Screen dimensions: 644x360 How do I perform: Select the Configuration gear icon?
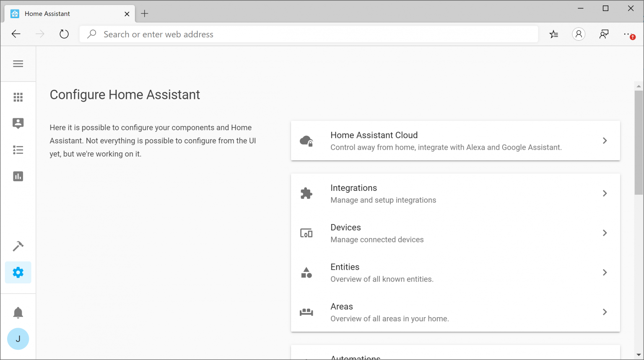click(18, 272)
